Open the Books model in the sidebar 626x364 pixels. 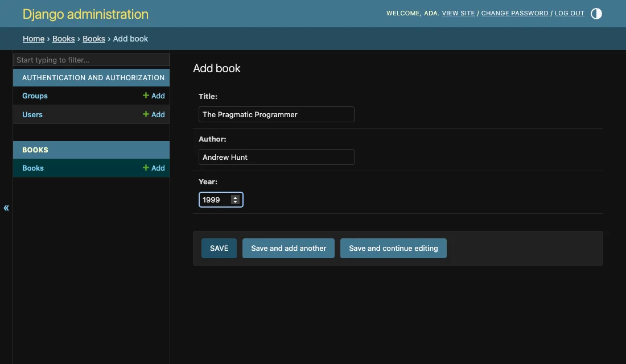point(33,168)
